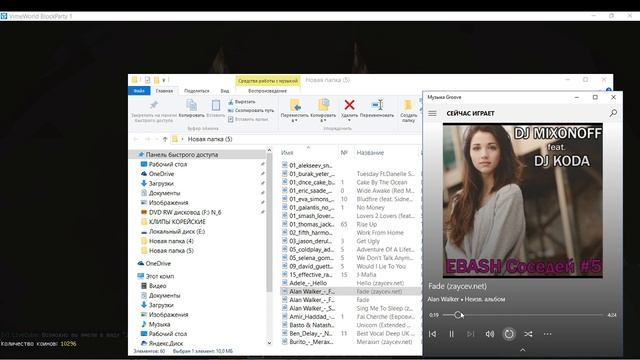Select file Basto & Natash...
Image resolution: width=640 pixels, height=360 pixels.
click(311, 325)
